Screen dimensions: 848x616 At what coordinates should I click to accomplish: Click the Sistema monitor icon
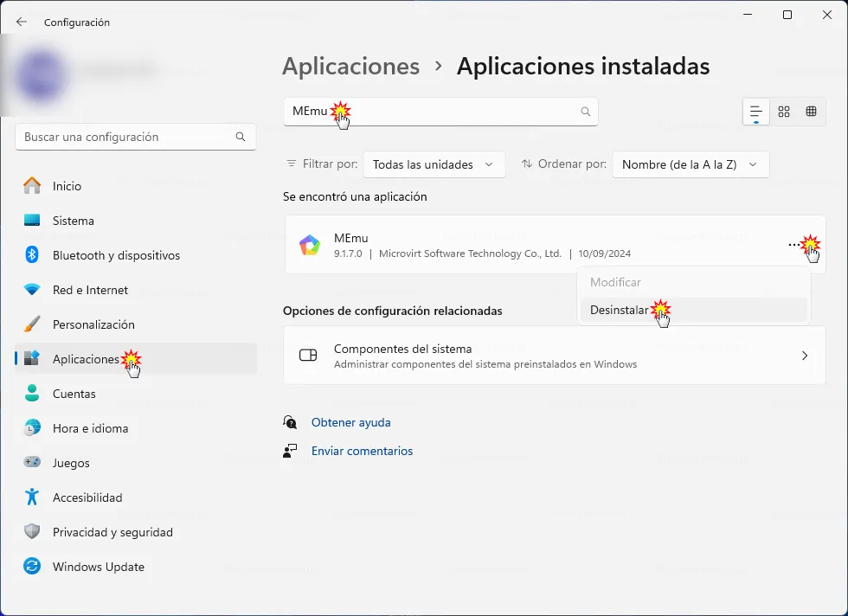(x=32, y=220)
